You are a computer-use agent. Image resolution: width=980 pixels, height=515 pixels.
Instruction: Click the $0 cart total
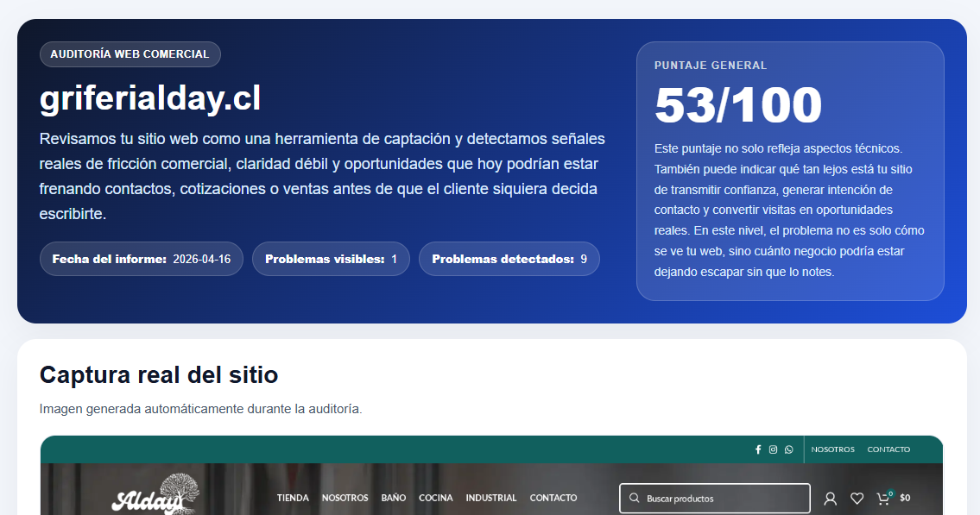tap(905, 498)
